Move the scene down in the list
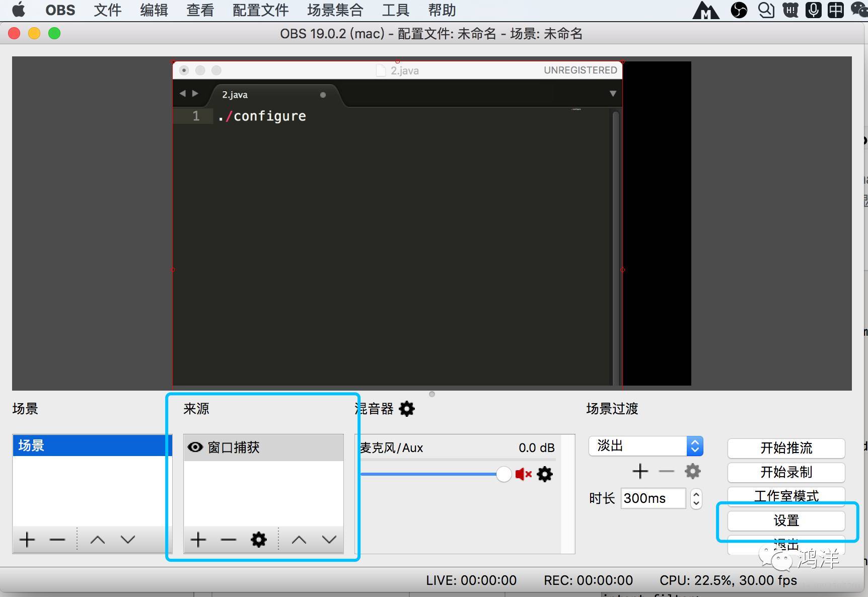Screen dimensions: 868x597 pyautogui.click(x=128, y=540)
